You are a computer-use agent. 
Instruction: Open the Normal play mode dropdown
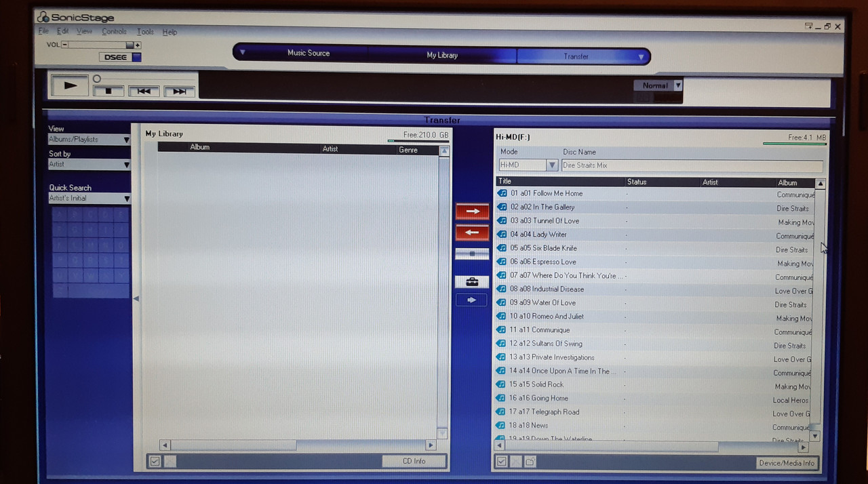658,85
